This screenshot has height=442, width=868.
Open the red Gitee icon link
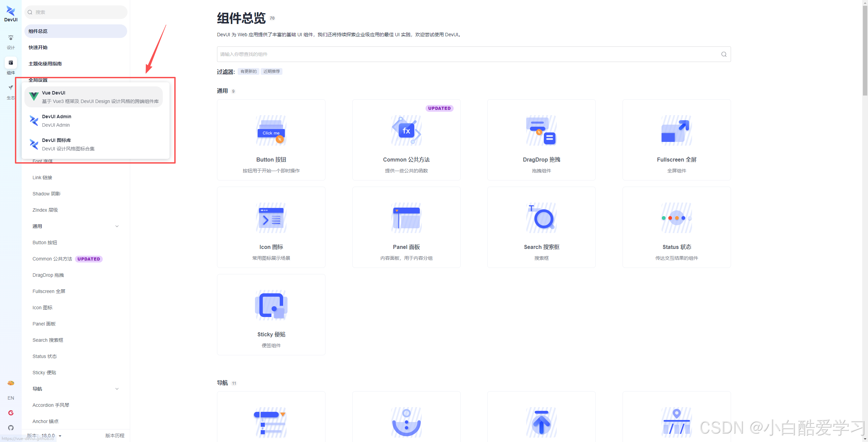[11, 413]
